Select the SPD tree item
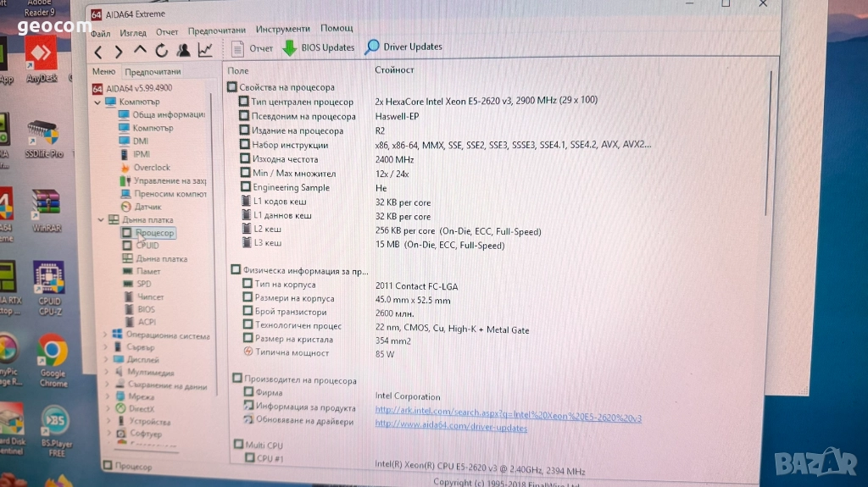Viewport: 868px width, 487px height. coord(136,284)
